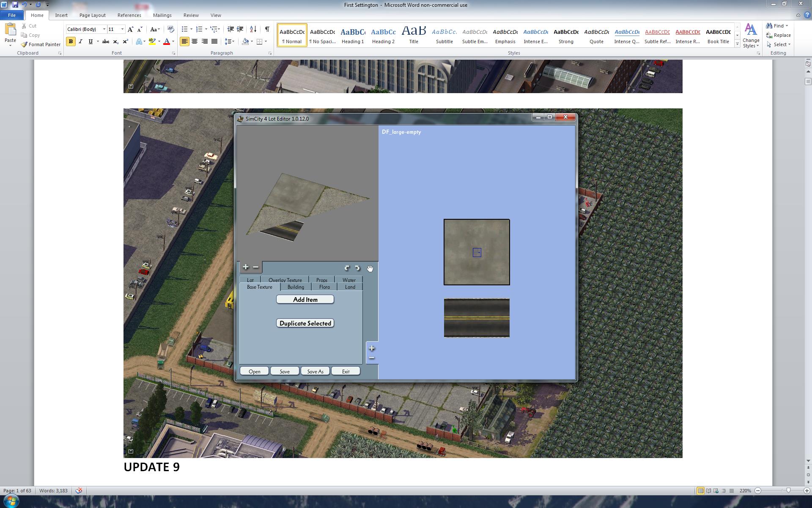812x508 pixels.
Task: Increase paragraph indent
Action: [240, 29]
